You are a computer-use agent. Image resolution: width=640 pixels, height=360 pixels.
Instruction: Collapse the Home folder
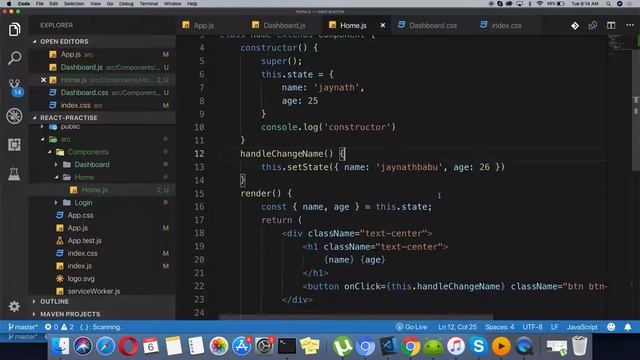84,177
